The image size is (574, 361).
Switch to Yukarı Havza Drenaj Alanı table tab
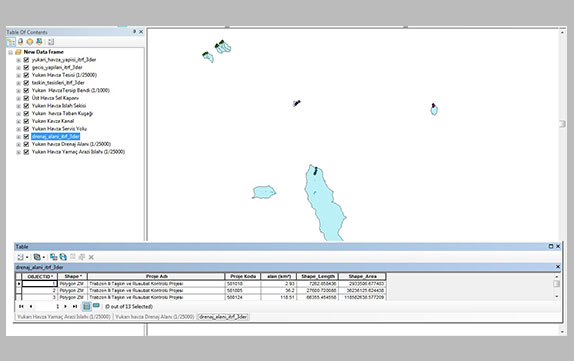pos(154,317)
